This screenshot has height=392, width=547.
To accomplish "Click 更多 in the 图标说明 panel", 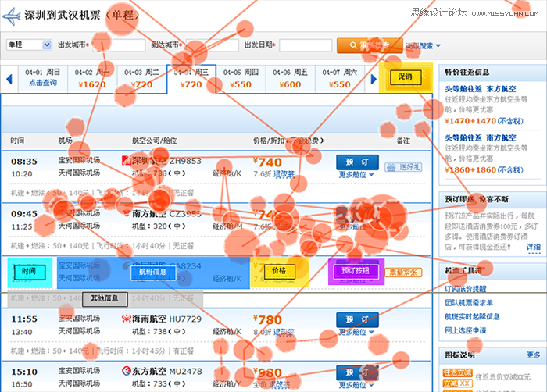I will pyautogui.click(x=534, y=355).
